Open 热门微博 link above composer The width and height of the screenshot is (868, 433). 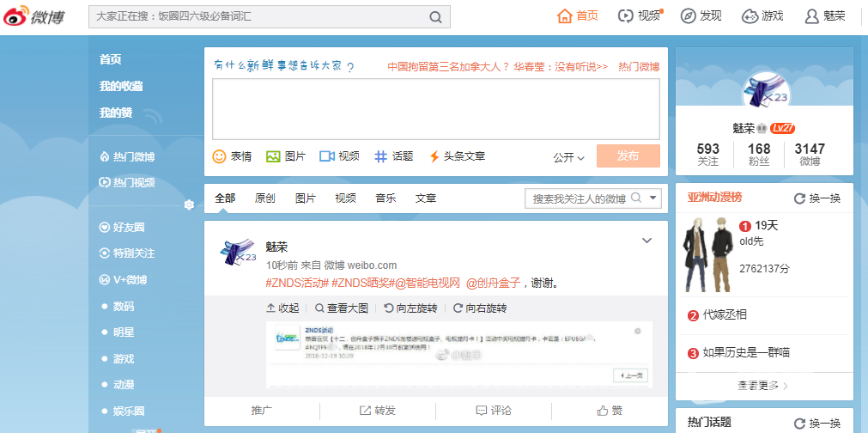coord(639,67)
